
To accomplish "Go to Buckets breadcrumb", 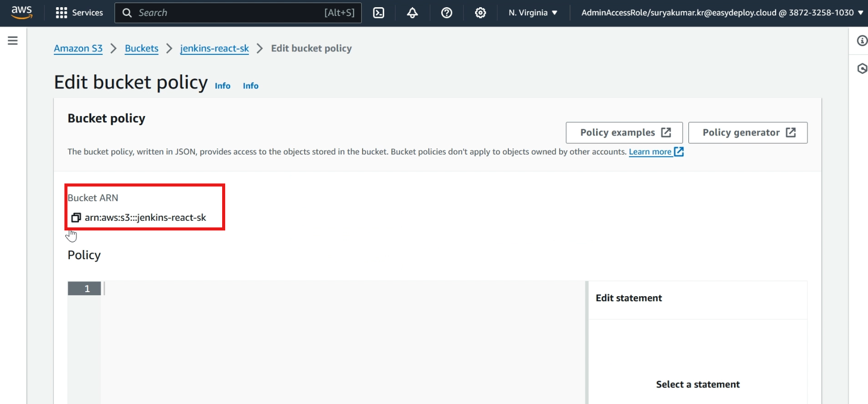I will click(x=142, y=48).
